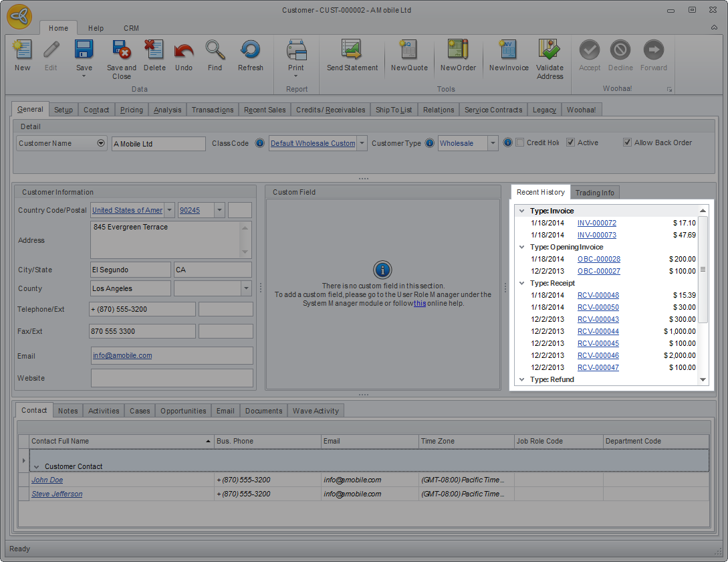Image resolution: width=728 pixels, height=562 pixels.
Task: Open the Customer Type dropdown
Action: tap(493, 143)
